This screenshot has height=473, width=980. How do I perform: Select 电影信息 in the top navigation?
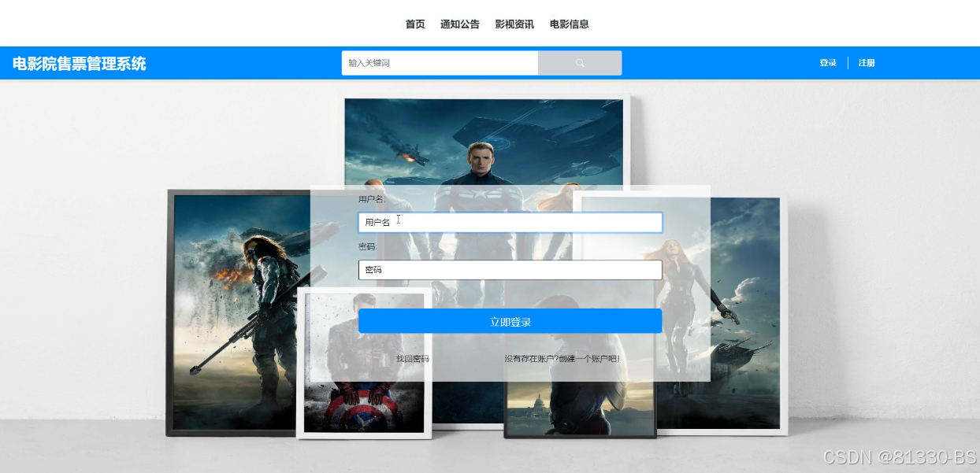pyautogui.click(x=570, y=24)
